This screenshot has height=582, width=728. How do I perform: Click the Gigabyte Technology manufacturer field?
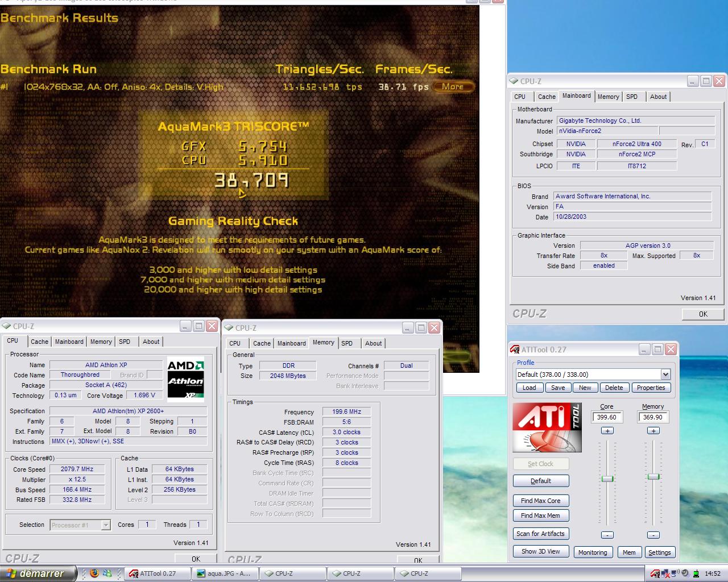pos(635,120)
